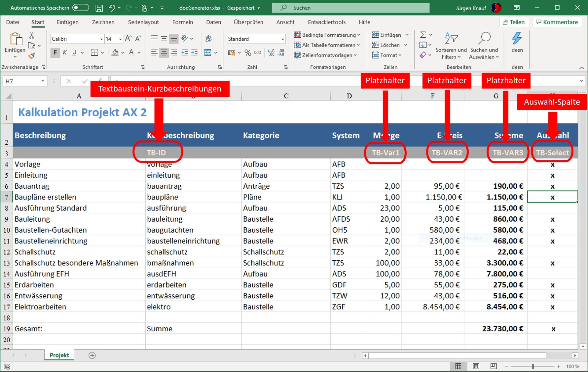Toggle italic formatting for selected cell
The image size is (588, 372).
[x=65, y=52]
